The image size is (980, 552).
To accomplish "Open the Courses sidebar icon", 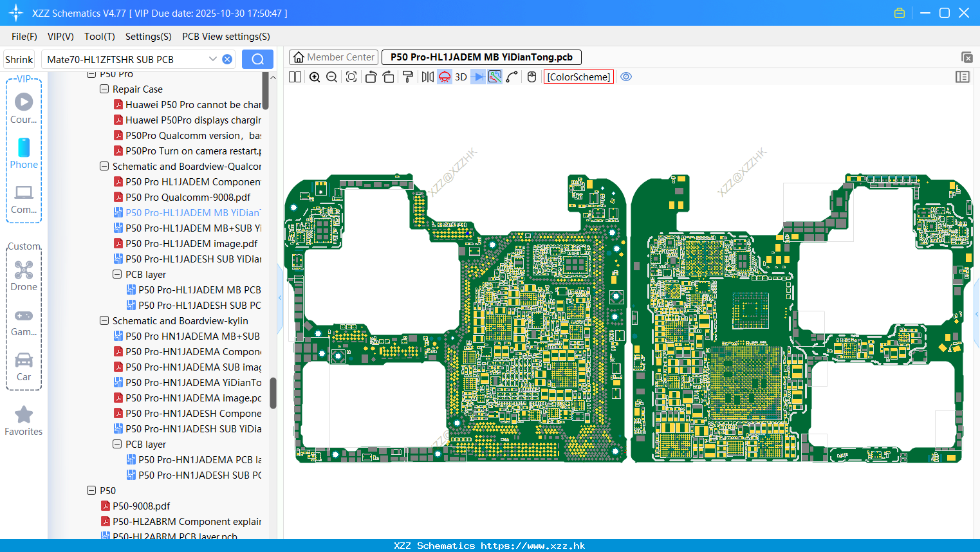I will (x=24, y=108).
